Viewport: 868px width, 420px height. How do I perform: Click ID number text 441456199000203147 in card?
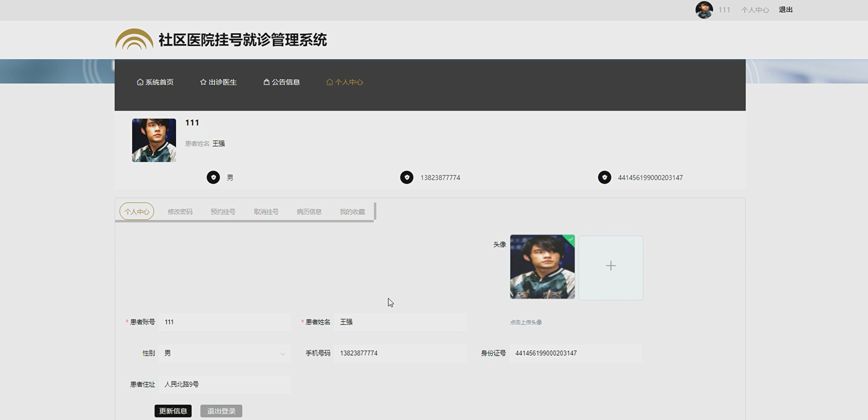(650, 177)
